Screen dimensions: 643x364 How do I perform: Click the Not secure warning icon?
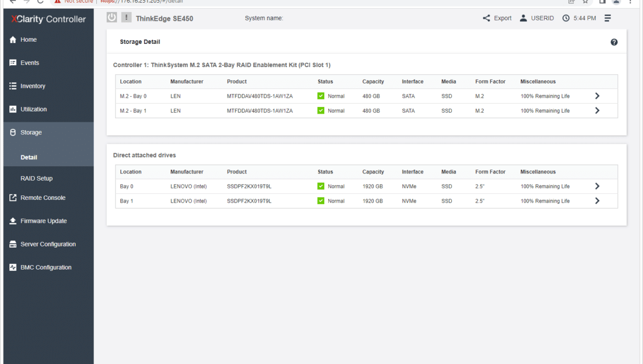(x=57, y=2)
